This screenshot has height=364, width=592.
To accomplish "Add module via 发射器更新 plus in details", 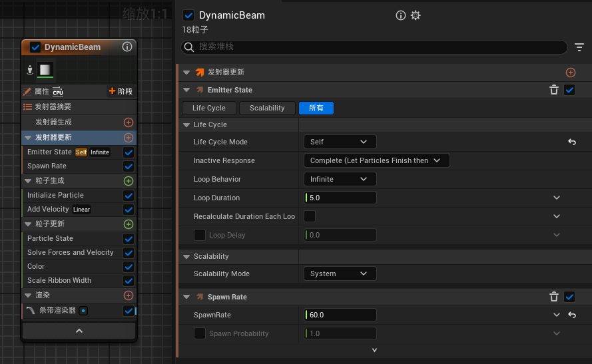I will (x=571, y=73).
